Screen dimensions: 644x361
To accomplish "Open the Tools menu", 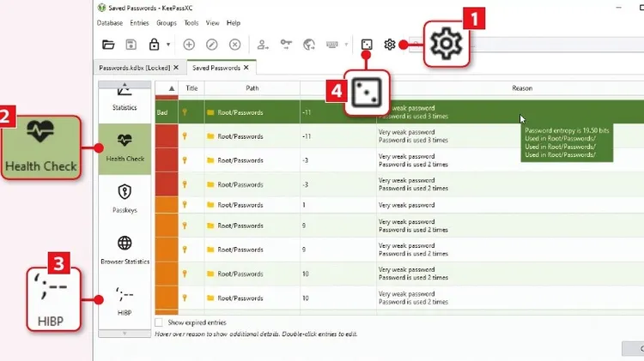I will click(191, 23).
